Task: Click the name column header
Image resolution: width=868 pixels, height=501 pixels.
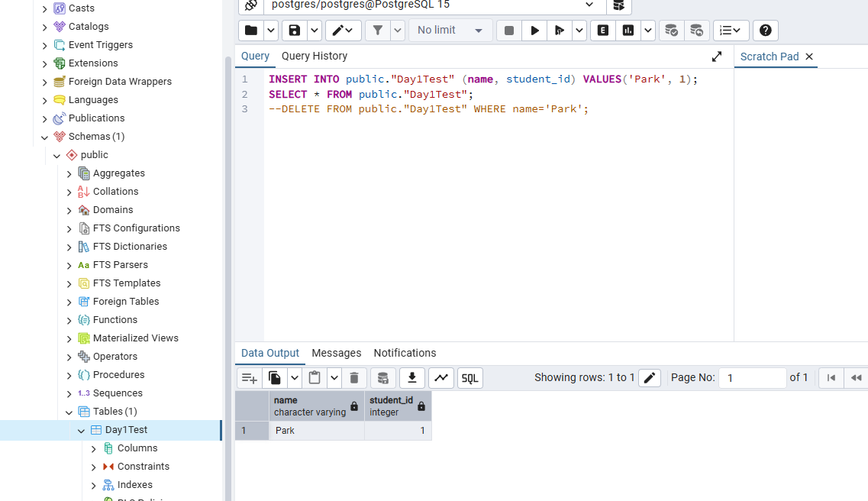Action: (317, 406)
